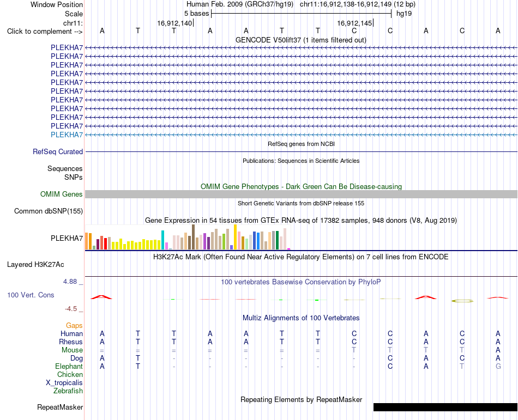This screenshot has height=420, width=518.
Task: Click '100 vertebrates Basewise Conservation by PhyloP'
Action: [301, 282]
